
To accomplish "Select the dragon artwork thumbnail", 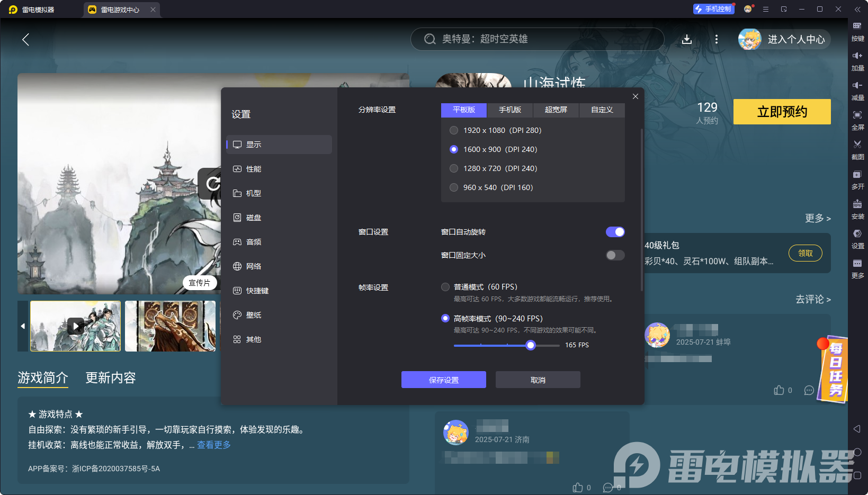I will pos(171,326).
